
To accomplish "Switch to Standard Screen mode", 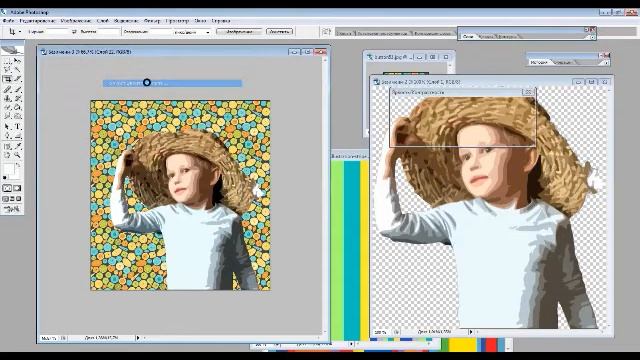I will (x=6, y=199).
